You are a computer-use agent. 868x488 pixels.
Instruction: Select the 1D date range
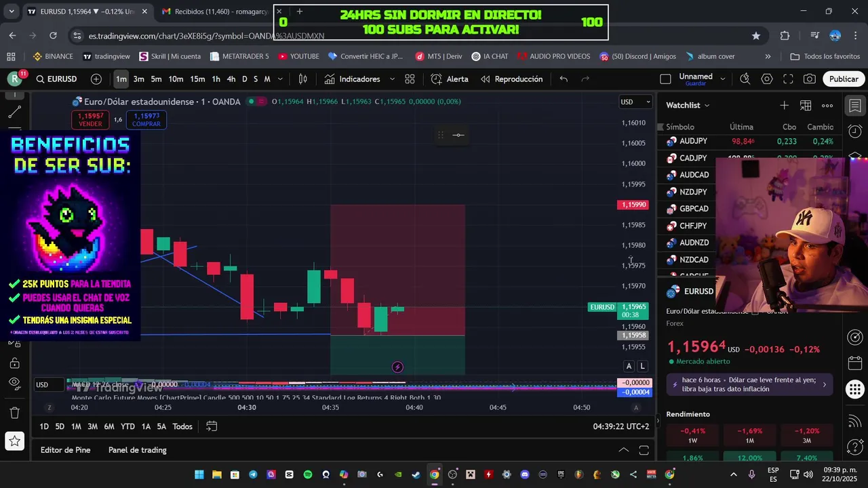tap(44, 426)
